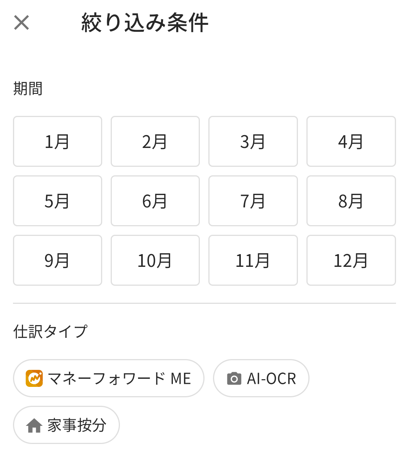Click the Money Forward ME orange logo icon
This screenshot has width=408, height=466.
click(34, 378)
